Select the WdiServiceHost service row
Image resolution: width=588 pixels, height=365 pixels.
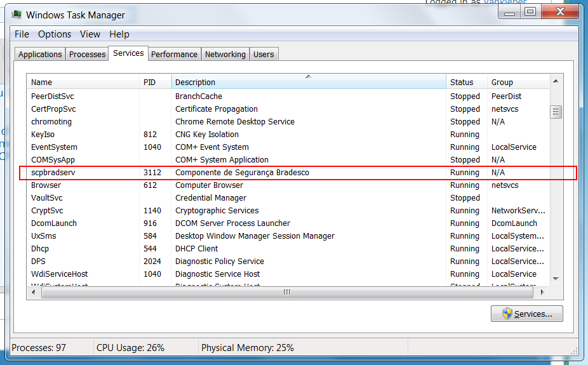pyautogui.click(x=288, y=274)
